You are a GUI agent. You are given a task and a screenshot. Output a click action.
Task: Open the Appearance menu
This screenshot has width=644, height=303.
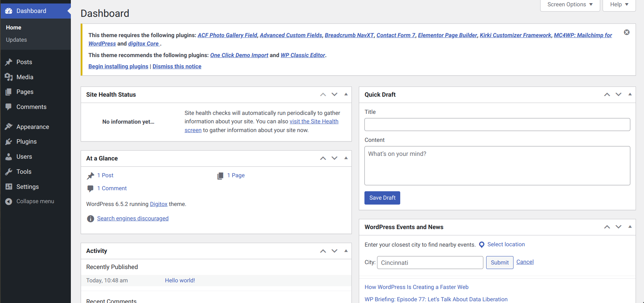35,127
